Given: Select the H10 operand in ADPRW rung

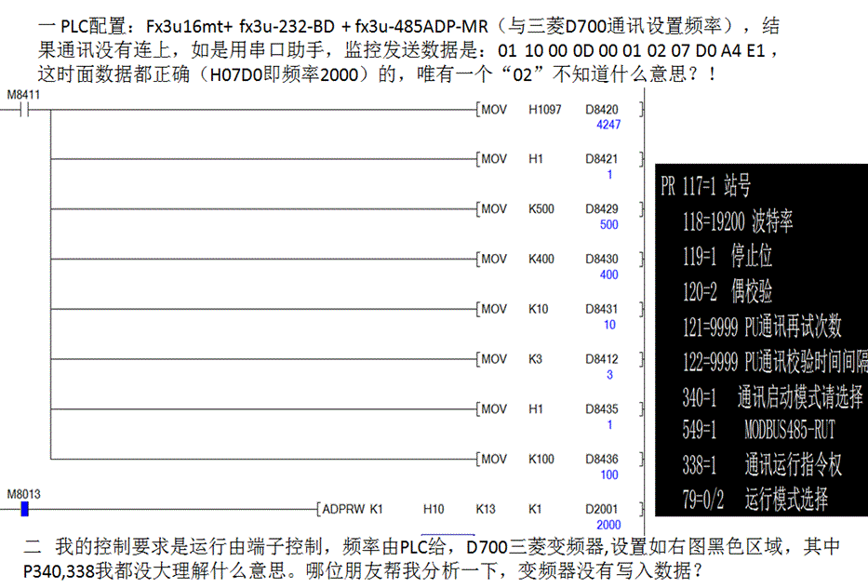Looking at the screenshot, I should pyautogui.click(x=434, y=509).
